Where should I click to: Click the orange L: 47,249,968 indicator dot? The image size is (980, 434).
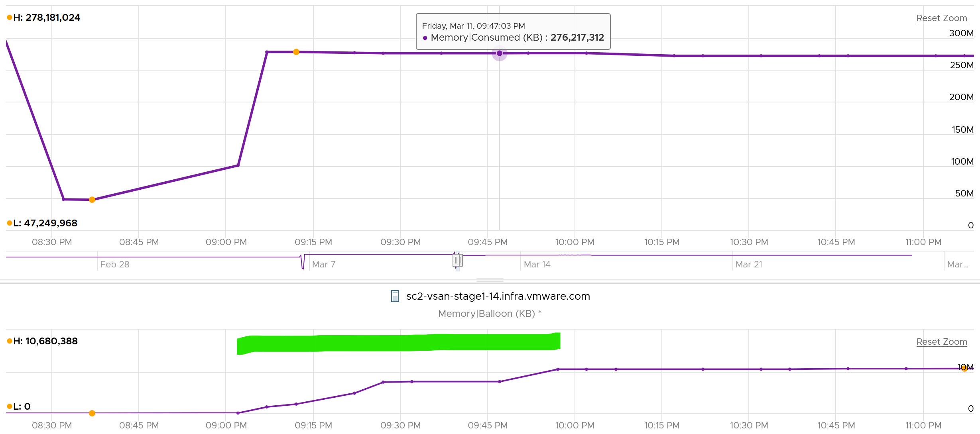pos(9,223)
